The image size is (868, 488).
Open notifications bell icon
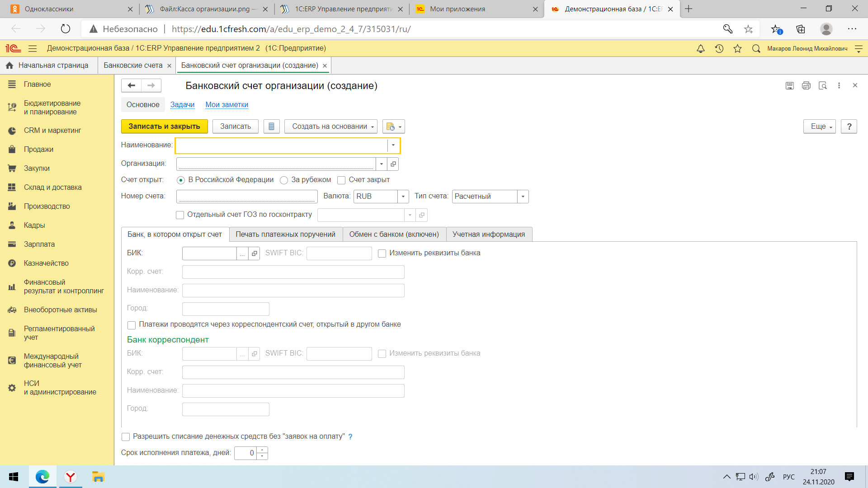(700, 48)
